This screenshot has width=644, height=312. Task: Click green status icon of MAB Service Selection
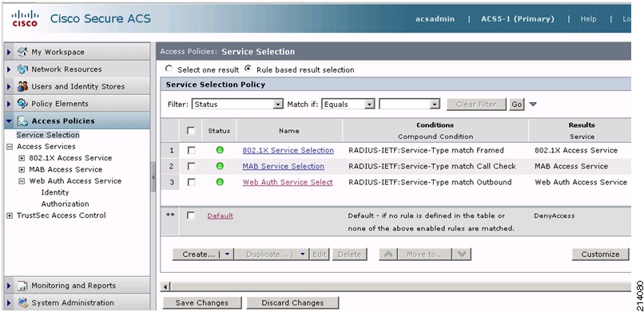(x=220, y=166)
